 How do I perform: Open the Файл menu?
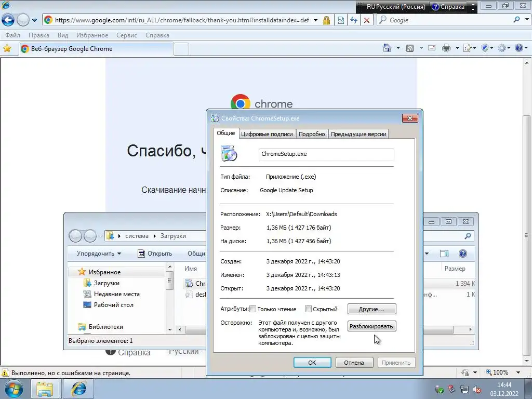point(12,35)
